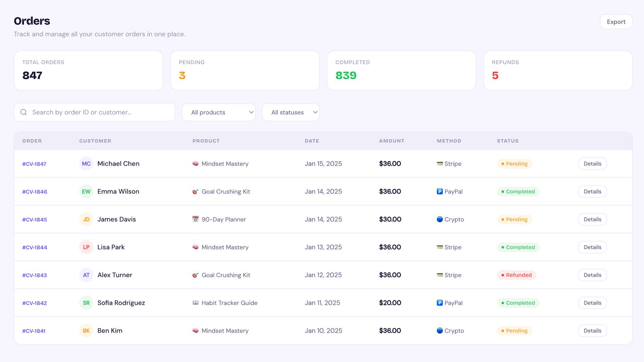The image size is (644, 362).
Task: Select the Refunds 5 stat card
Action: pos(558,70)
